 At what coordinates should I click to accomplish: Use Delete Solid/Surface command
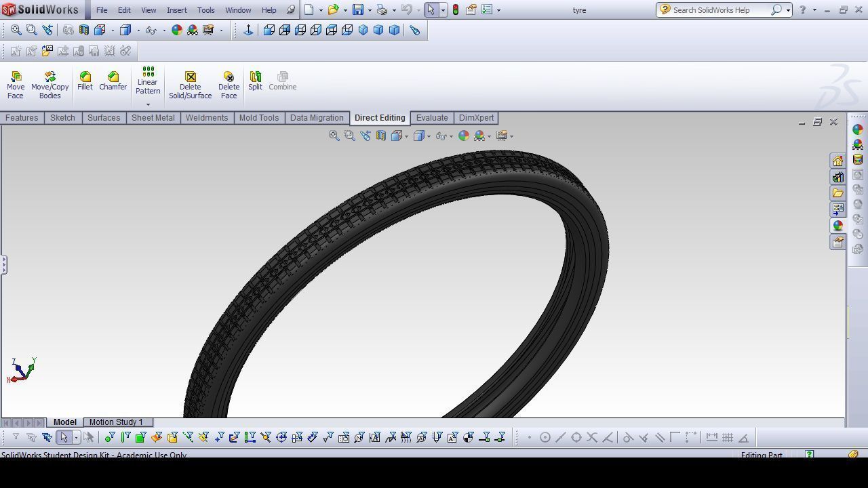click(190, 85)
